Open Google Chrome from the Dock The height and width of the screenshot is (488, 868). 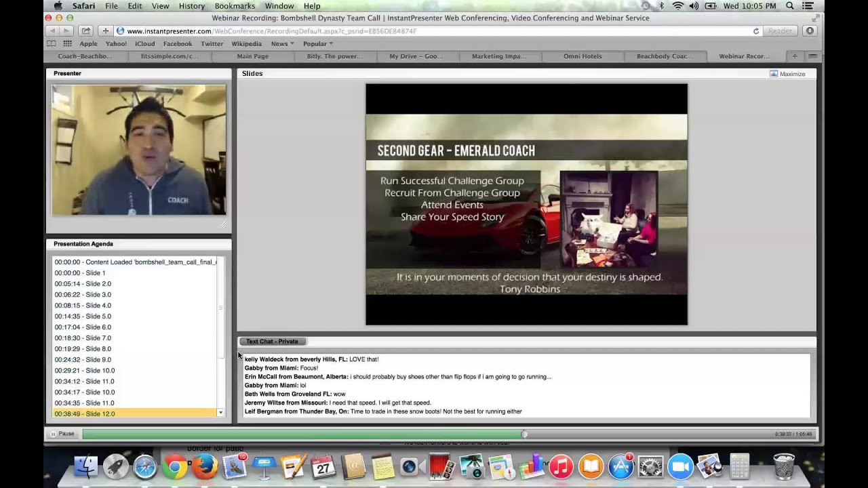(x=175, y=467)
